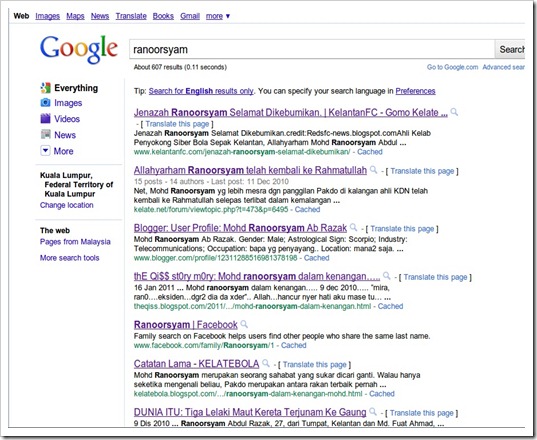The height and width of the screenshot is (440, 537).
Task: Click the Search button
Action: [510, 49]
